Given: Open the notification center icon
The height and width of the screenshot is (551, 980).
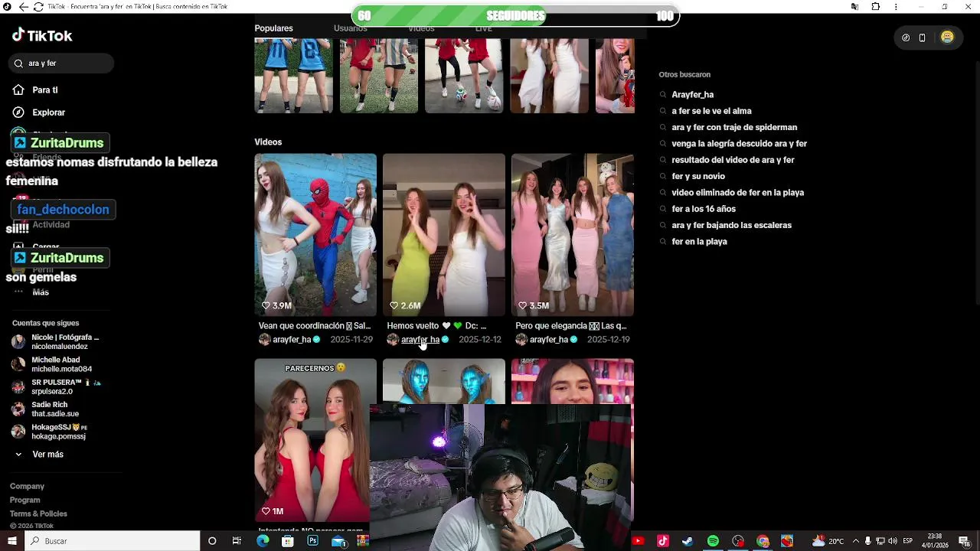Looking at the screenshot, I should point(964,541).
